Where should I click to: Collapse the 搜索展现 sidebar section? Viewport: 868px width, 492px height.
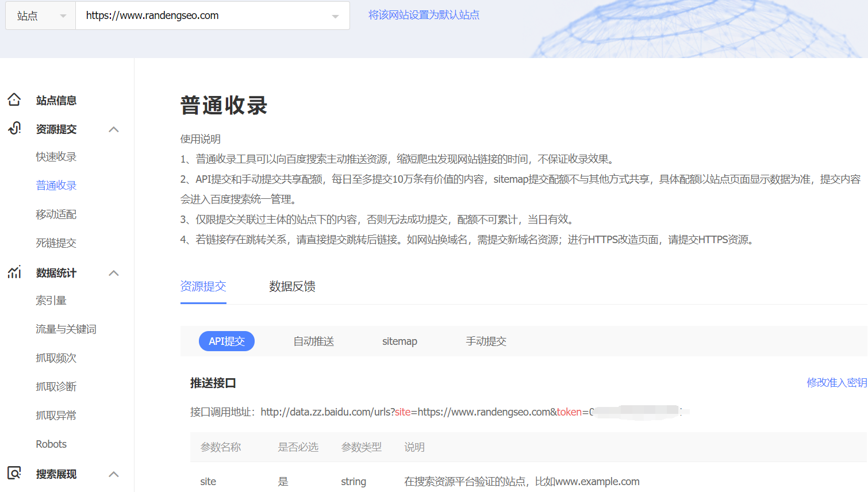(x=114, y=474)
